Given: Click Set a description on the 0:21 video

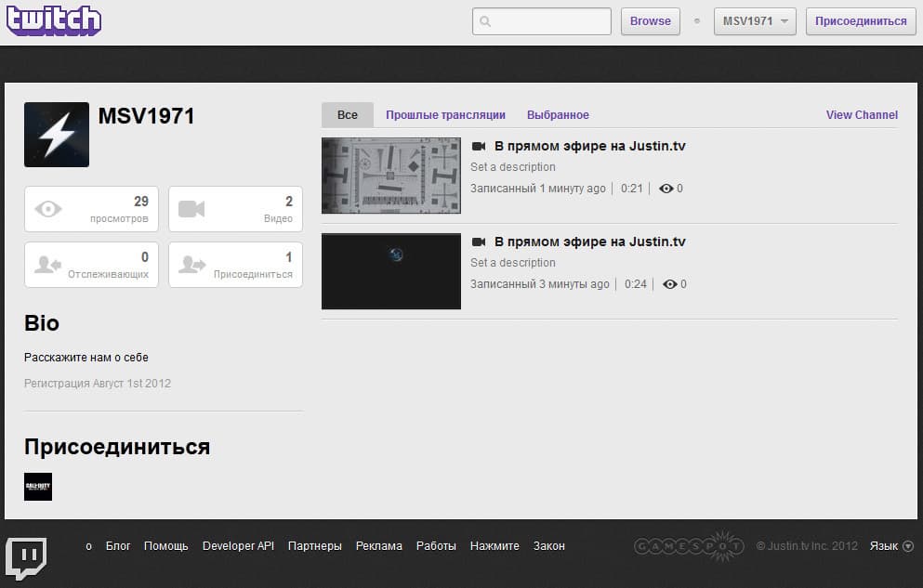Looking at the screenshot, I should 513,167.
